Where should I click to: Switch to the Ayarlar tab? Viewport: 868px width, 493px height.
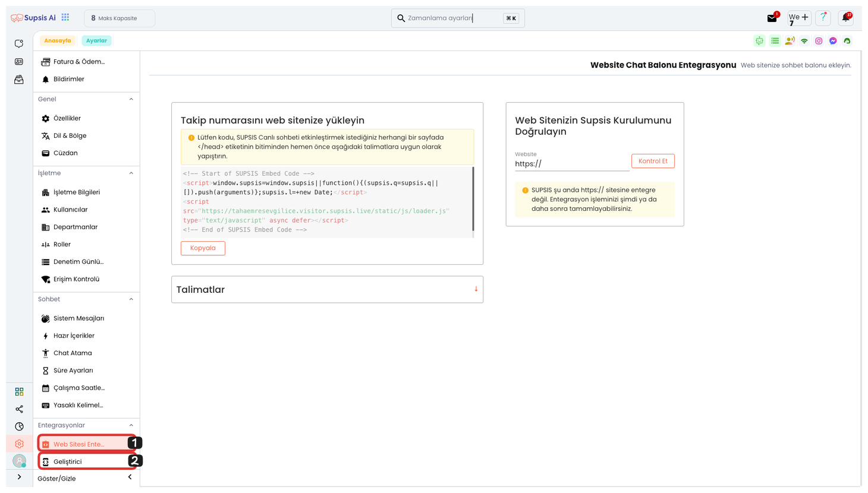[96, 40]
